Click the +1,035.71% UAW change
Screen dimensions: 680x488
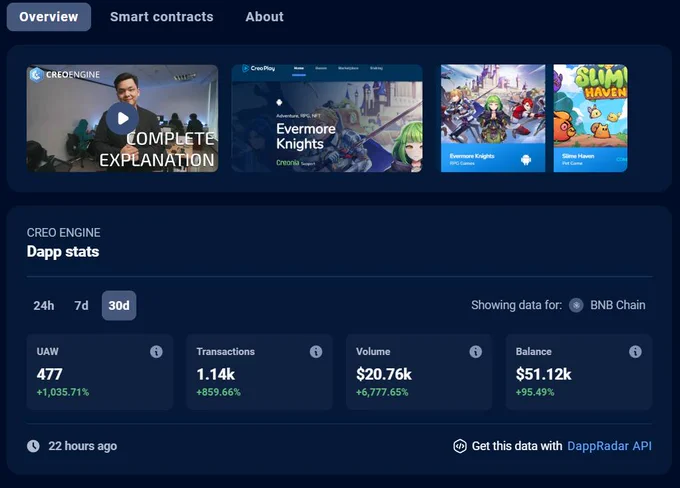pyautogui.click(x=63, y=393)
